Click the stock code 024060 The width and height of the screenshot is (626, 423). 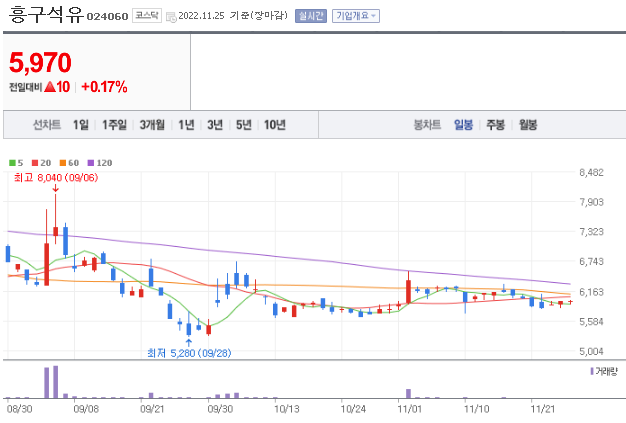coord(107,17)
